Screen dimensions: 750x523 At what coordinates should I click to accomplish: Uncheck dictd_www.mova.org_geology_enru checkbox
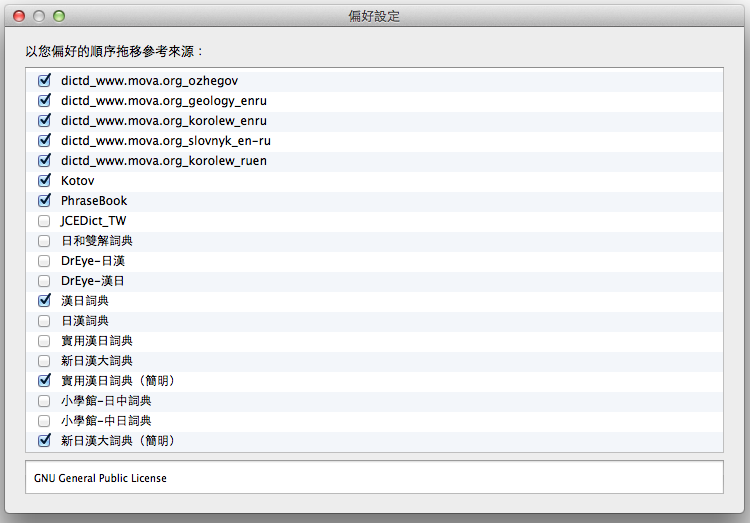[x=44, y=101]
